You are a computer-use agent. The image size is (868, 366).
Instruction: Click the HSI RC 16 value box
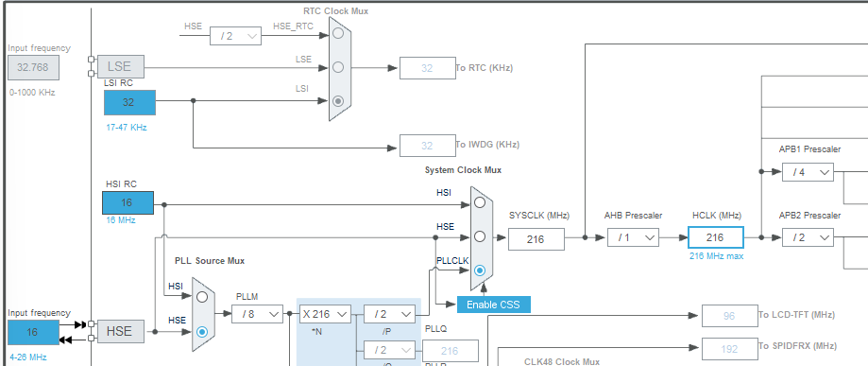click(128, 203)
